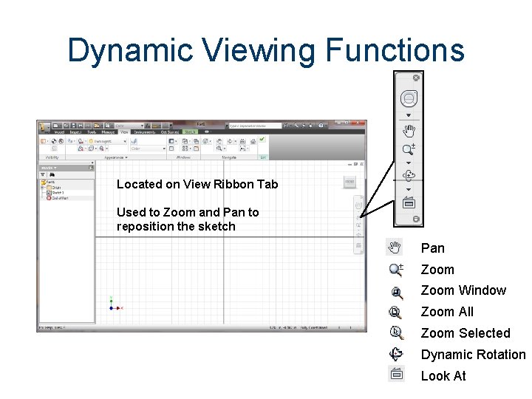
Task: Select Zoom magnifier in enlarged navigation bar
Action: tap(409, 149)
